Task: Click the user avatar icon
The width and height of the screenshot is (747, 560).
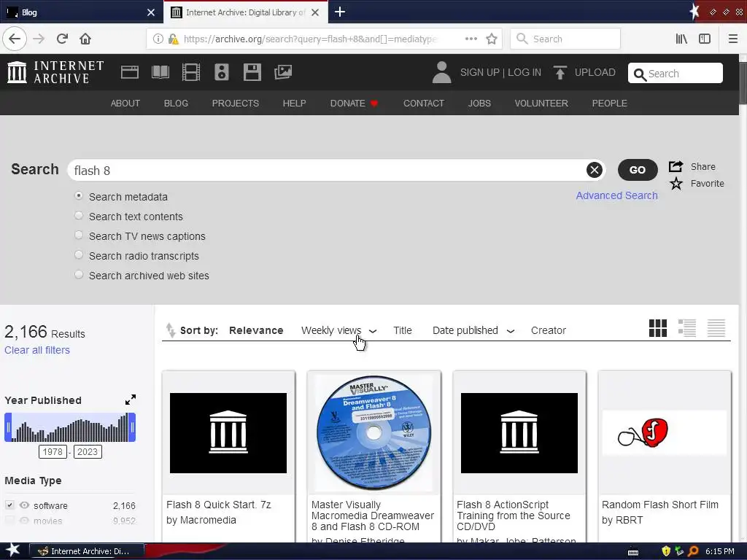Action: pyautogui.click(x=441, y=72)
